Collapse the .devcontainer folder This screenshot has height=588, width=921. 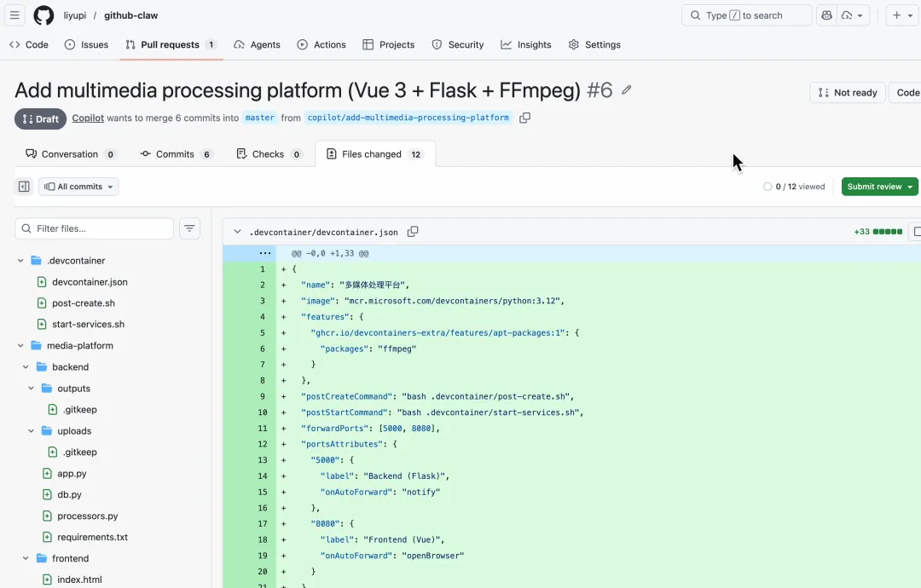coord(20,261)
